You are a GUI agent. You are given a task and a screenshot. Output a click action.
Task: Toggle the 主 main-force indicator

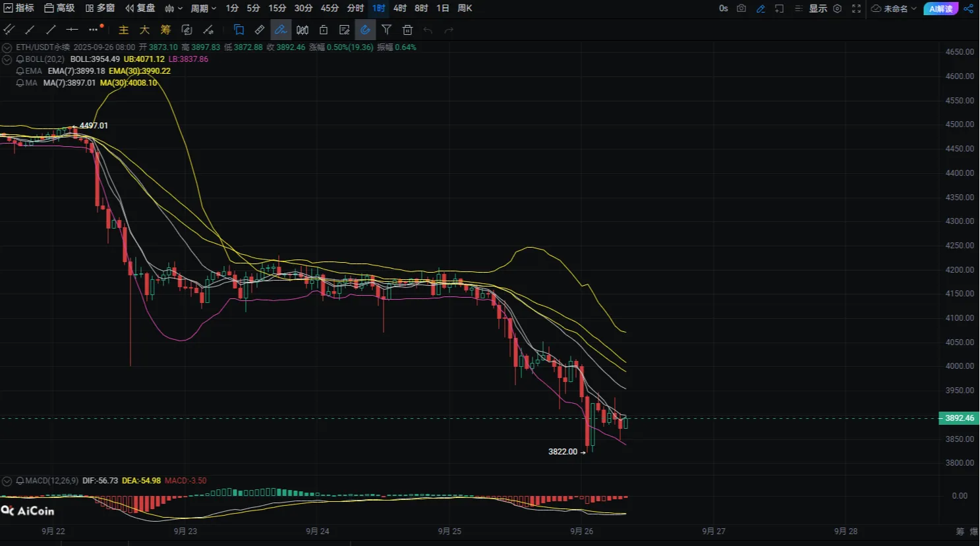point(123,30)
